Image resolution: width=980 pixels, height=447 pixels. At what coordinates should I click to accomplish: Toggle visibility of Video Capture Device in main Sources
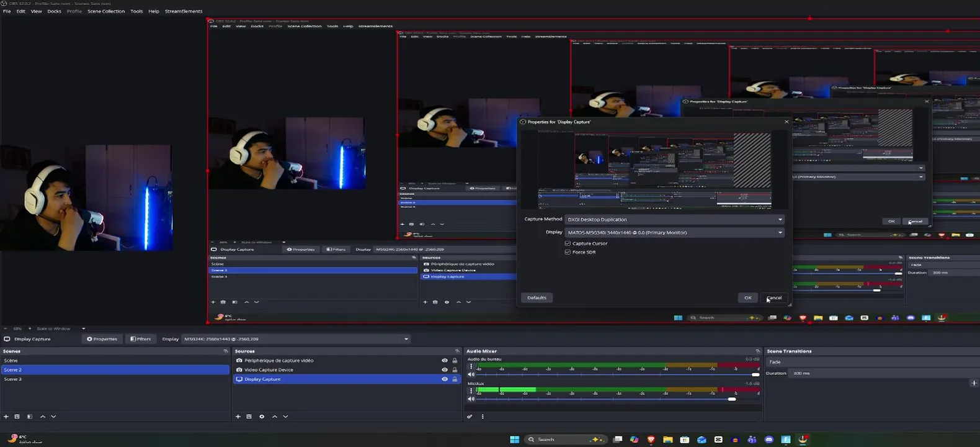445,370
